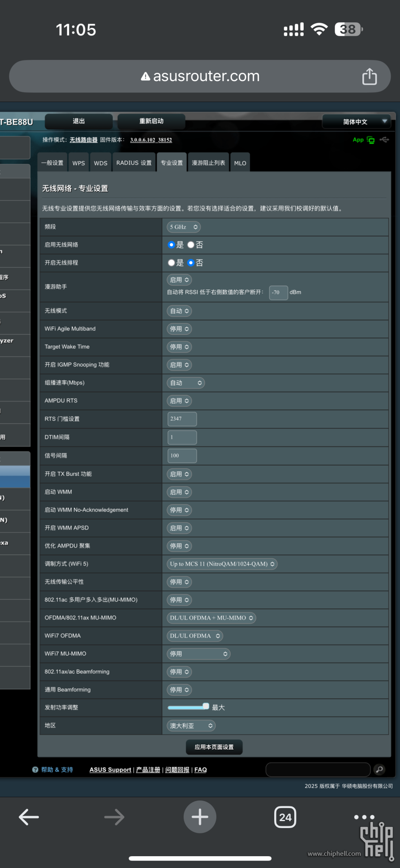Click the USB status icon
400x868 pixels.
(384, 140)
